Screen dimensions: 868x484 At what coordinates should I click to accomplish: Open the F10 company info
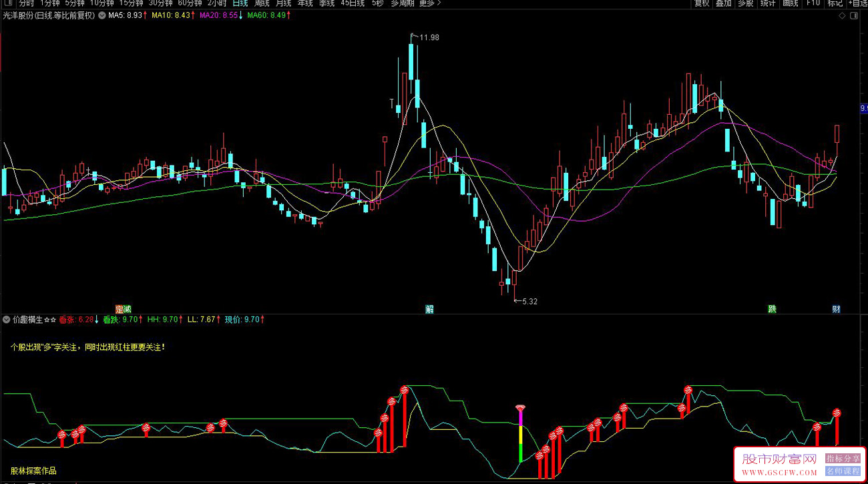pos(813,3)
